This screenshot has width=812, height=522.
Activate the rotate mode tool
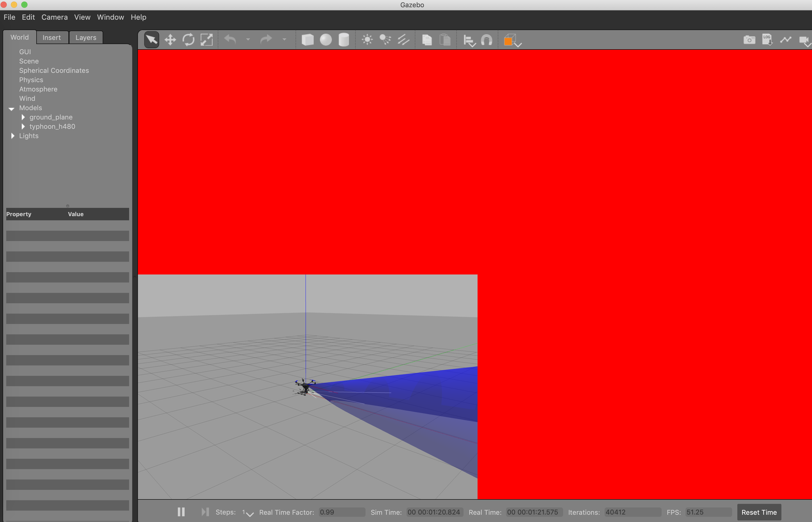(x=188, y=40)
